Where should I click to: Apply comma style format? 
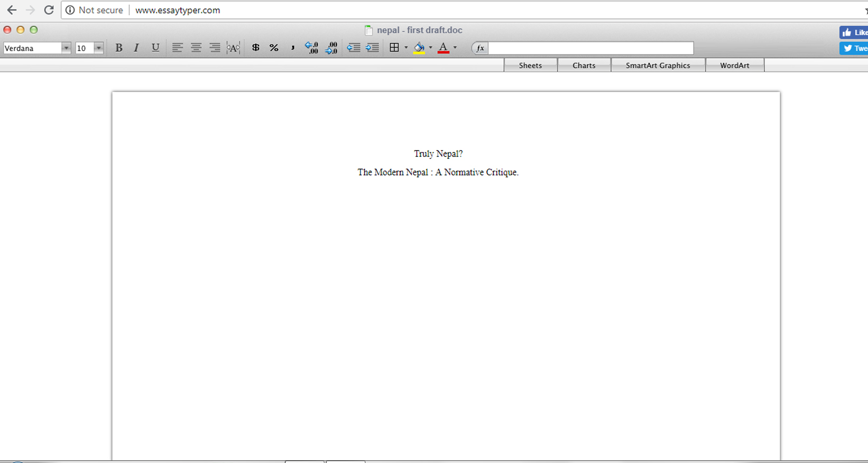pyautogui.click(x=292, y=48)
